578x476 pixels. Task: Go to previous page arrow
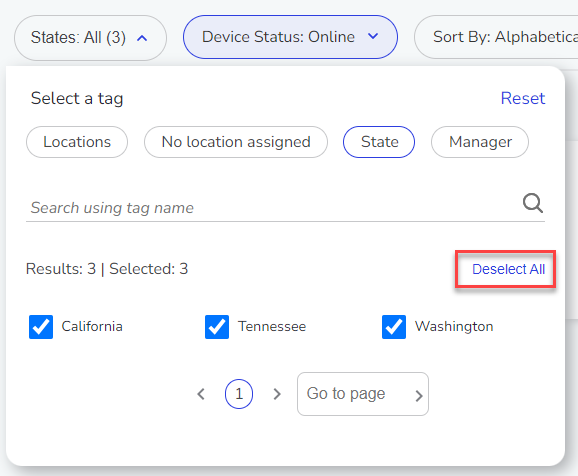tap(201, 394)
